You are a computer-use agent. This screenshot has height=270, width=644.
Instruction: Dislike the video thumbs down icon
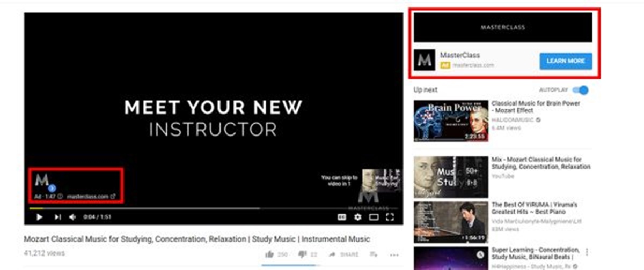302,254
